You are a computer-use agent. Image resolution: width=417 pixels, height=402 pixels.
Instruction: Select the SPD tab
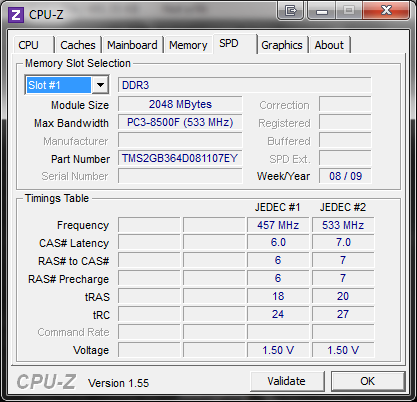229,43
